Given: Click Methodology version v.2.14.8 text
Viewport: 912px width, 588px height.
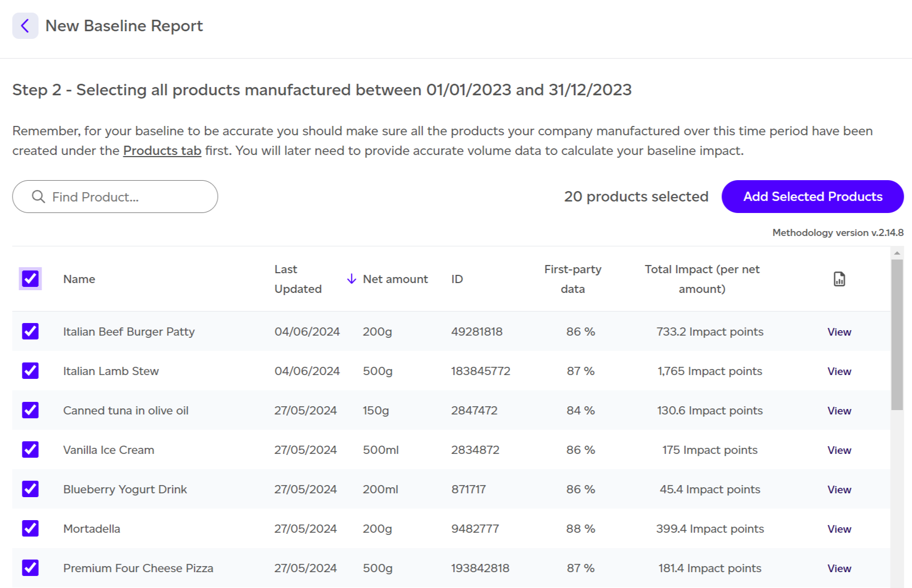Looking at the screenshot, I should click(x=838, y=233).
